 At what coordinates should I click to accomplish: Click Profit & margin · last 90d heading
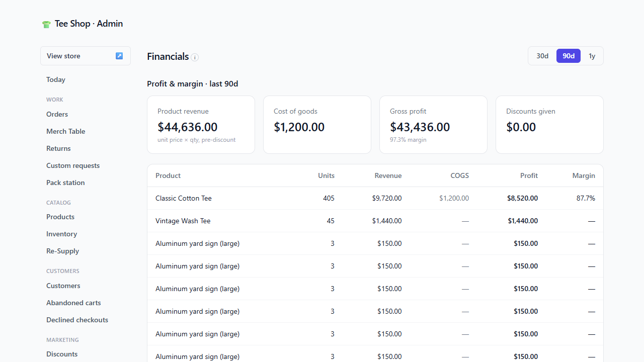[192, 84]
